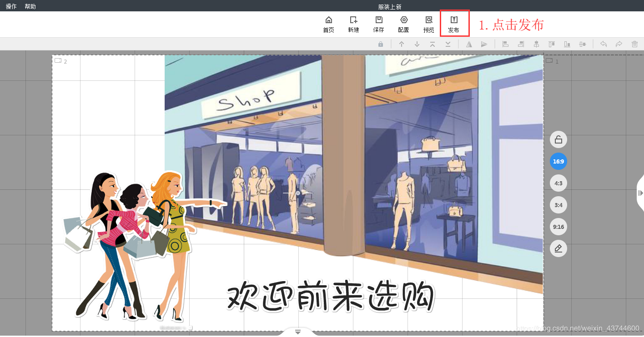Expand the bottom panel arrow
The image size is (644, 337).
coord(298,332)
